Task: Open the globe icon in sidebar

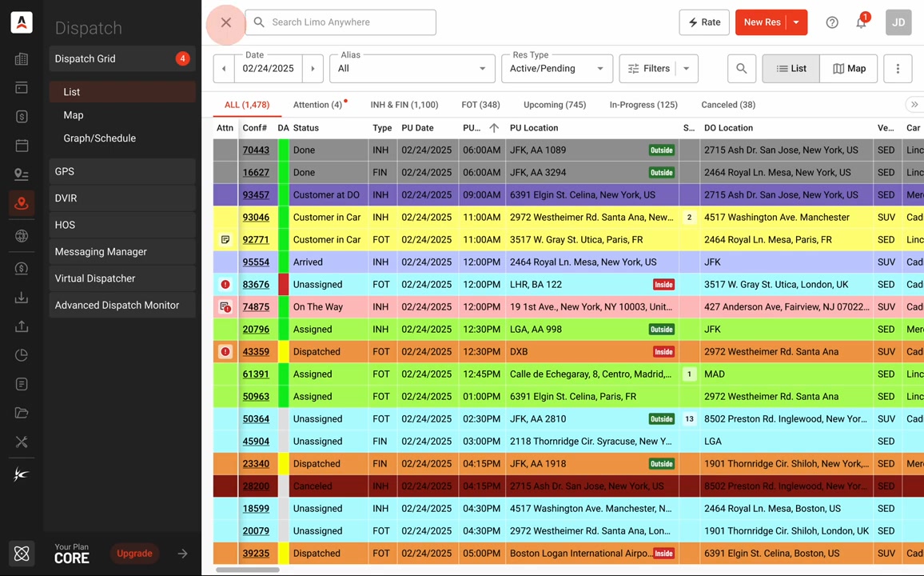Action: [22, 236]
